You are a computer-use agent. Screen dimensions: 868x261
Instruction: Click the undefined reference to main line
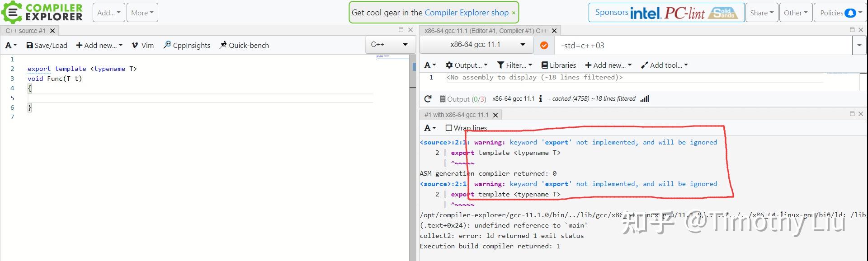(x=504, y=225)
